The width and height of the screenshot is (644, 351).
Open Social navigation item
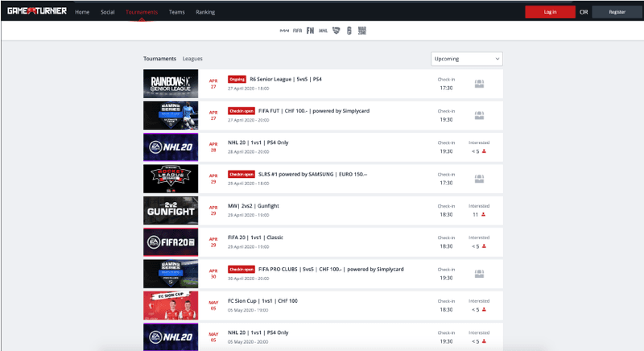(x=108, y=12)
